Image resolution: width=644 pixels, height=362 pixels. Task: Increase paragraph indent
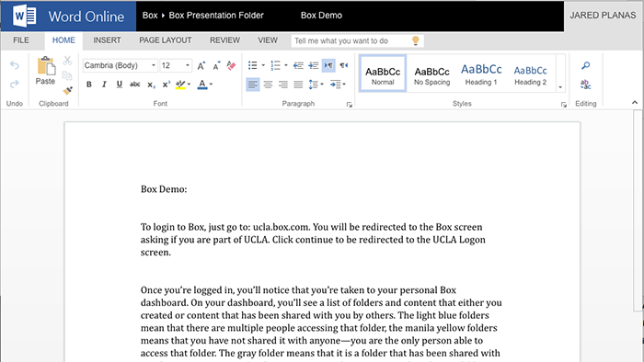(314, 65)
